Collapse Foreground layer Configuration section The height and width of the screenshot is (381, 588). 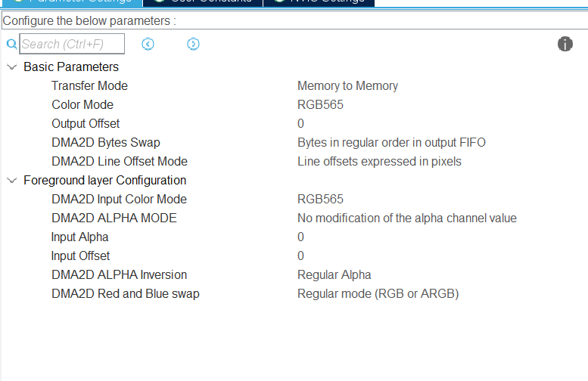(x=12, y=181)
